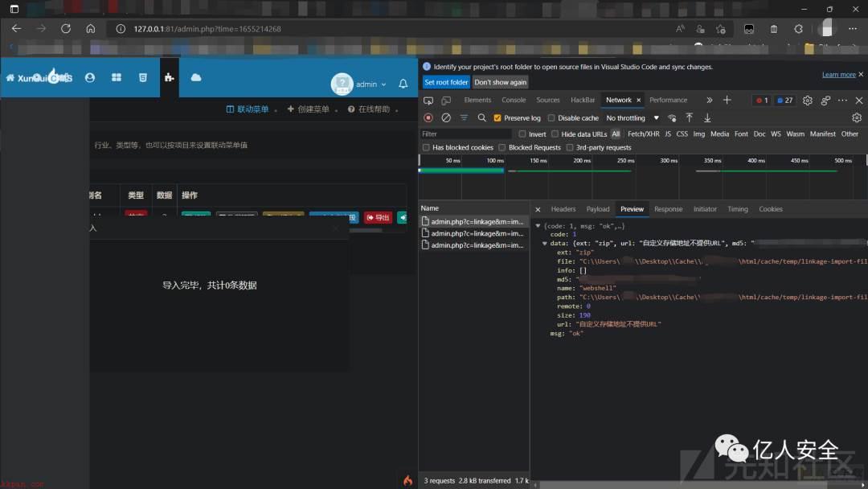Image resolution: width=868 pixels, height=489 pixels.
Task: Follow the Learn more link
Action: point(838,75)
